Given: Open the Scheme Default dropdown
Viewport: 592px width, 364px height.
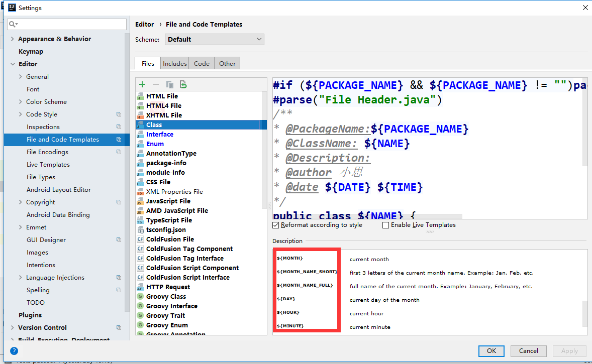Looking at the screenshot, I should [215, 39].
